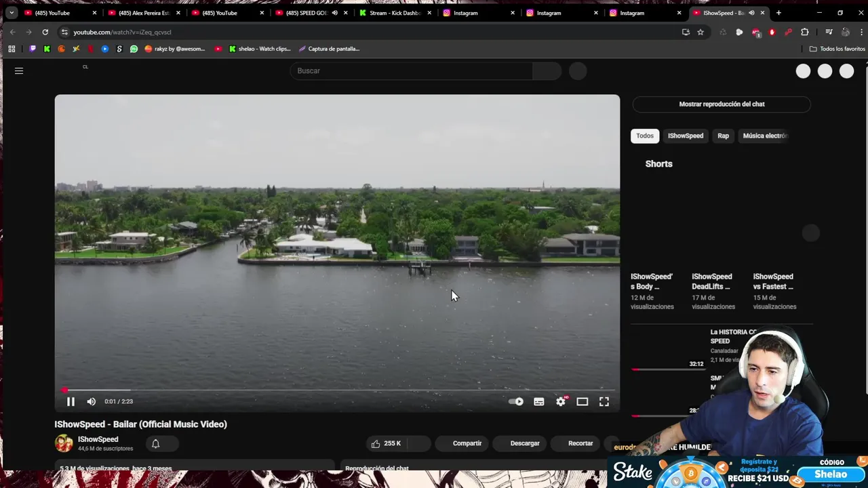Expand the Todos los favoritos folder

click(x=837, y=49)
